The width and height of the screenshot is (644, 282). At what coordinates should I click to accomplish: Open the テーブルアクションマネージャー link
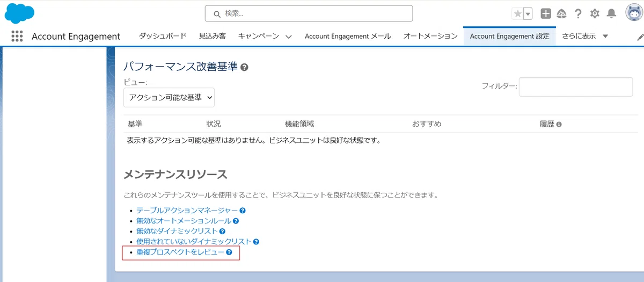(187, 211)
